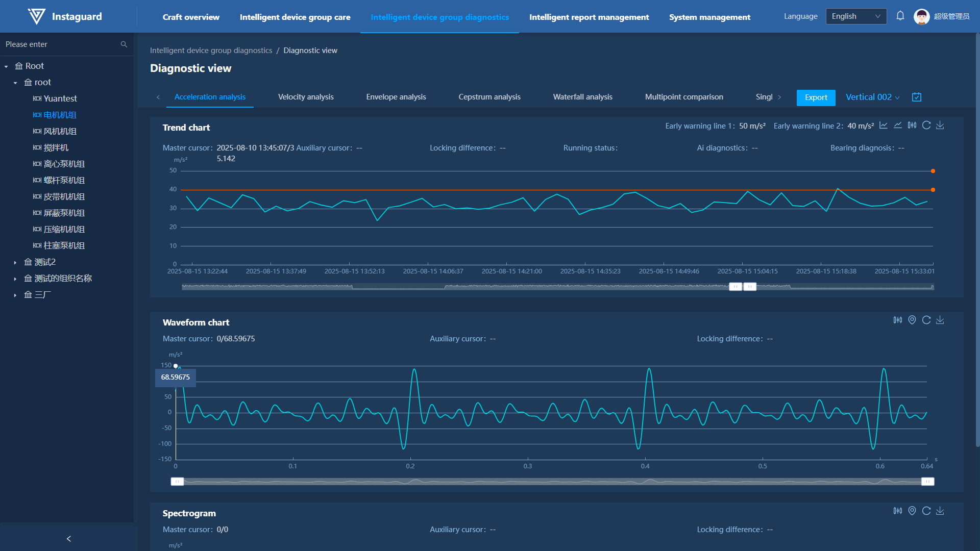Click the Trend chart line-graph axis icon
The height and width of the screenshot is (551, 980).
884,126
